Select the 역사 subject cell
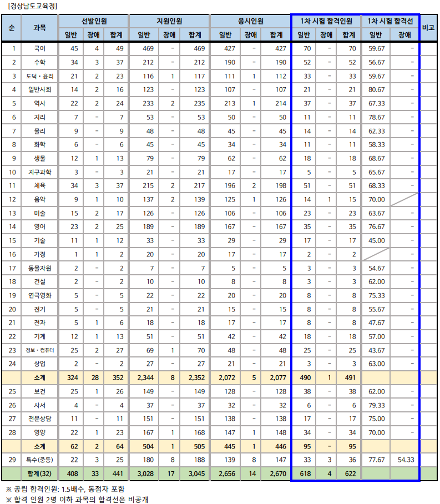 pos(39,103)
